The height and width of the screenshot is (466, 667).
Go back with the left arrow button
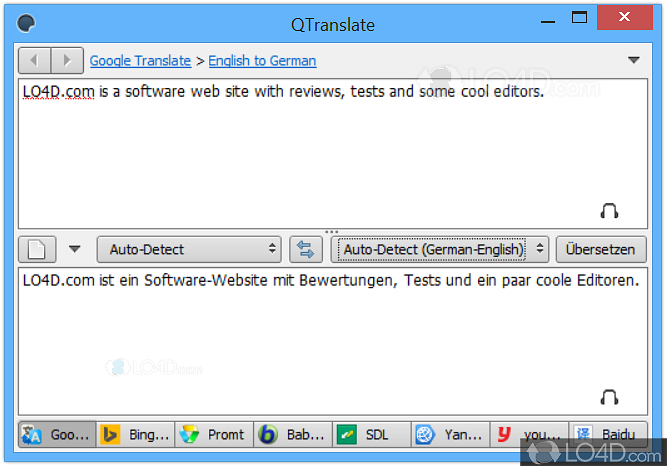(x=34, y=60)
